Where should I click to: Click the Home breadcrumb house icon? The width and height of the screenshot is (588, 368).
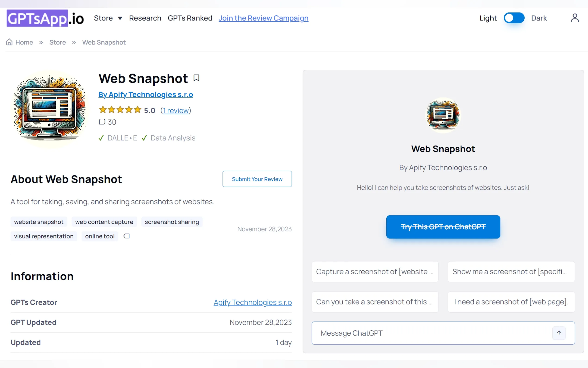click(x=9, y=42)
